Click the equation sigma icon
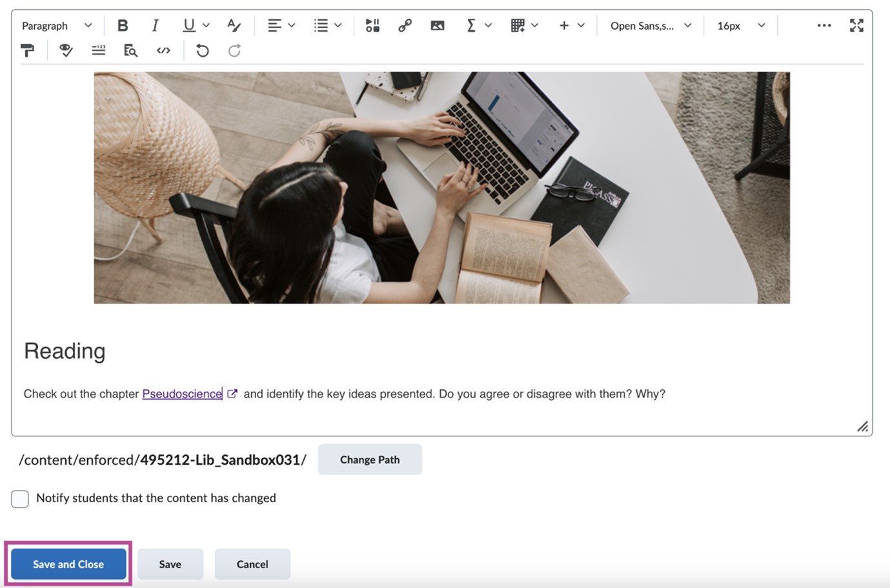The width and height of the screenshot is (890, 588). 471,26
